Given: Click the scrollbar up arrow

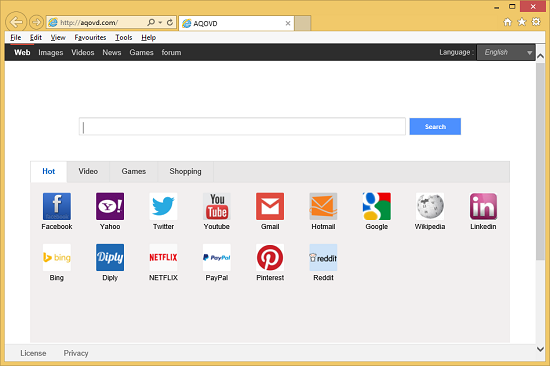Looking at the screenshot, I should 541,56.
